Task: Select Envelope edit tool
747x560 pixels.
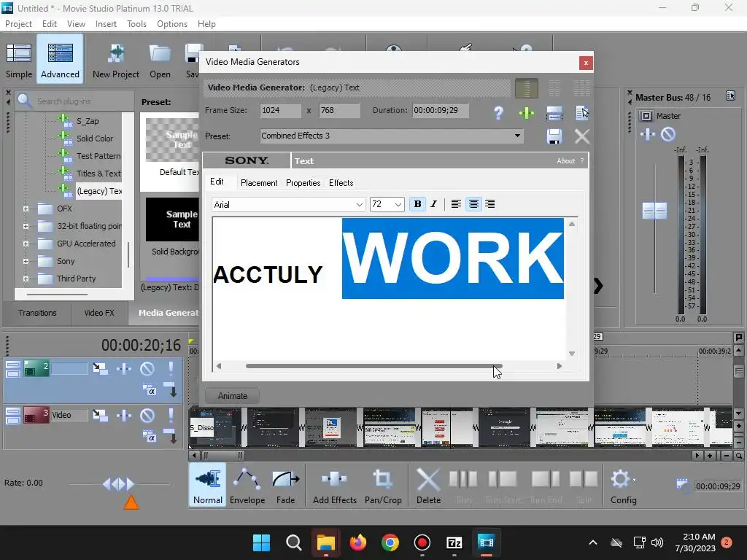Action: (247, 485)
